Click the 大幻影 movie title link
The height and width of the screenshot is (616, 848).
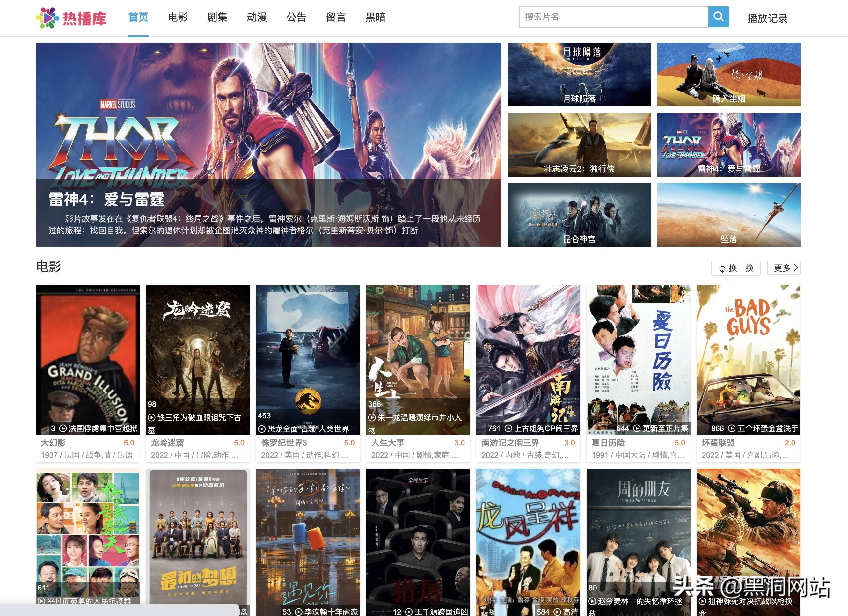pos(53,443)
